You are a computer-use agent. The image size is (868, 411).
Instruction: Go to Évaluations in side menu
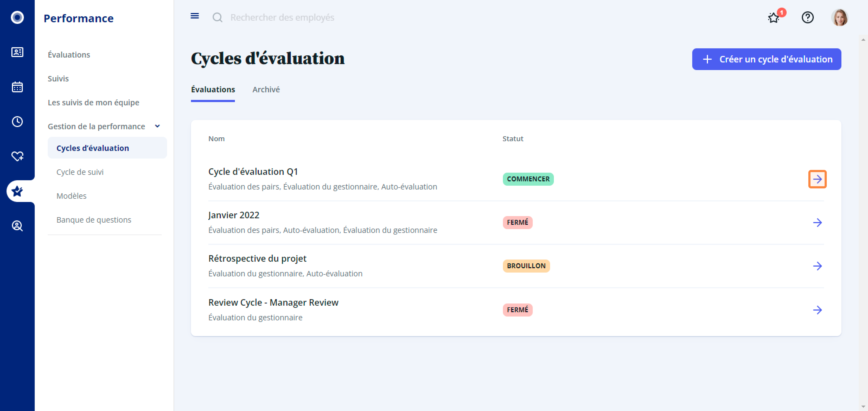(69, 55)
